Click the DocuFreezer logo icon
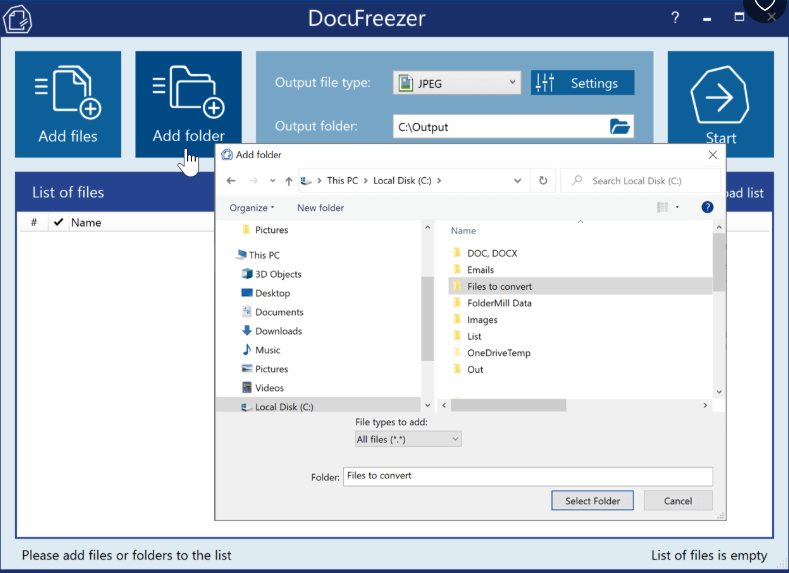The height and width of the screenshot is (573, 789). point(17,20)
